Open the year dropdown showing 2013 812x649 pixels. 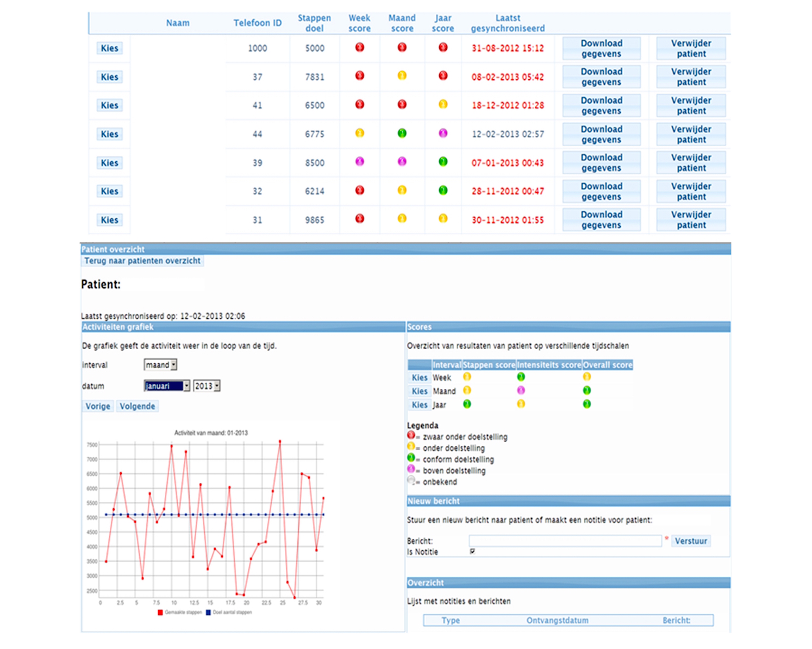tap(207, 386)
